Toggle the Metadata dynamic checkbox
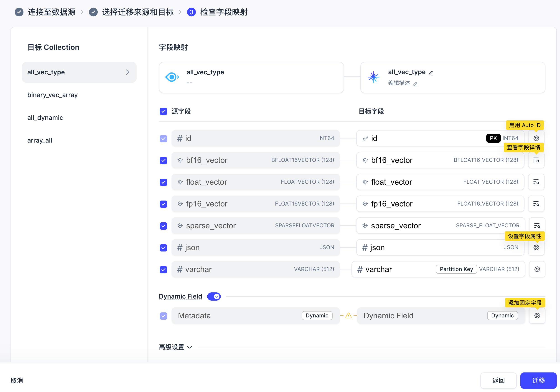 (163, 316)
